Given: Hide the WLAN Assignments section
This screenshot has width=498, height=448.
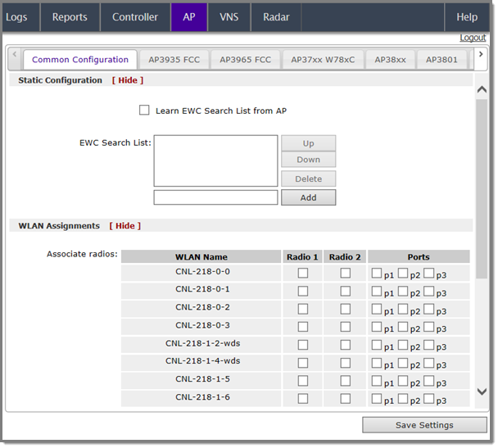Looking at the screenshot, I should [124, 226].
